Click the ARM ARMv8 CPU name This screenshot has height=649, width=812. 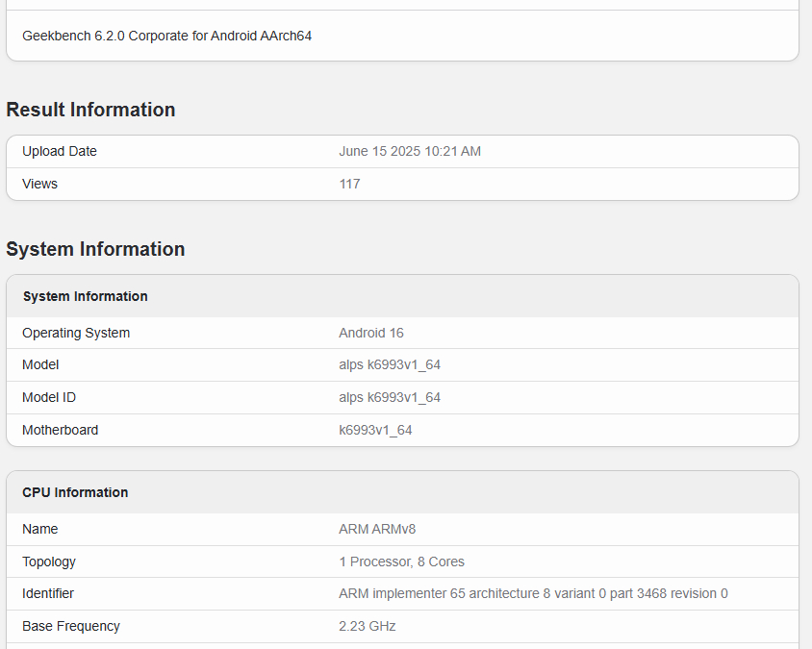(x=376, y=529)
